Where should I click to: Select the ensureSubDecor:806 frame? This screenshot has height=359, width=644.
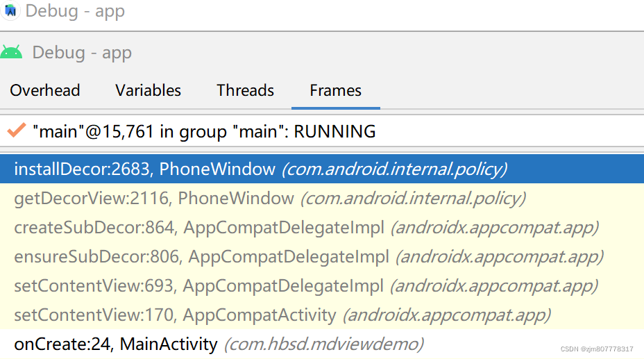pyautogui.click(x=322, y=257)
